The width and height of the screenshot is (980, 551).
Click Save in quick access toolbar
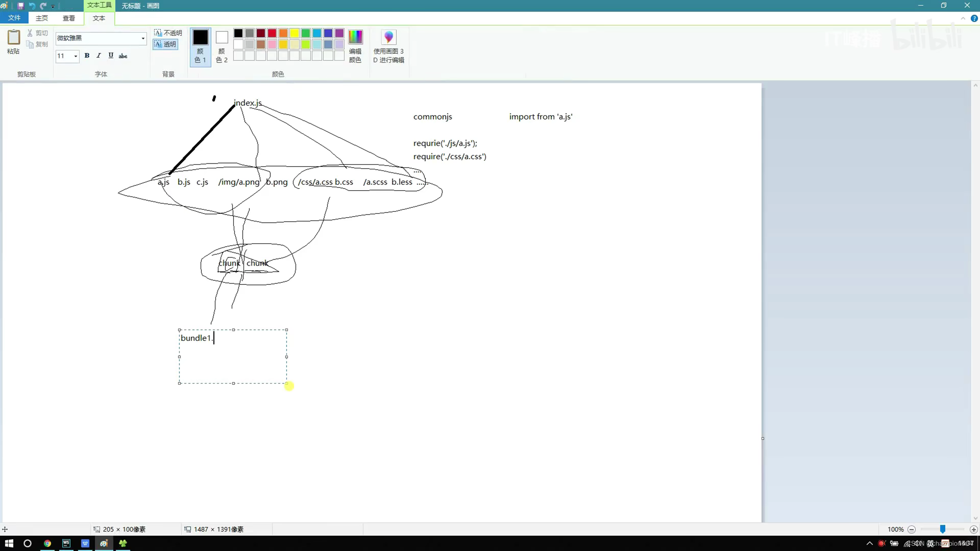click(x=20, y=6)
